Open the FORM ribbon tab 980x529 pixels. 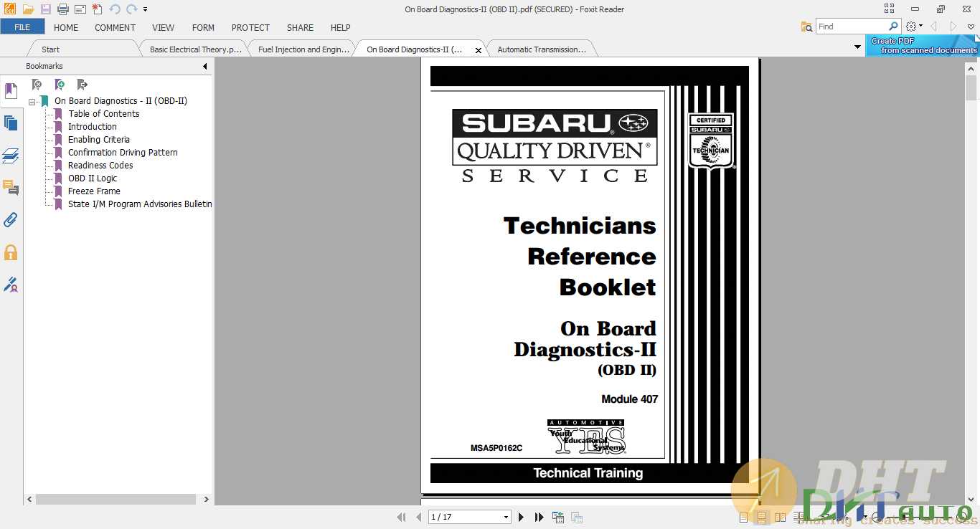[203, 27]
